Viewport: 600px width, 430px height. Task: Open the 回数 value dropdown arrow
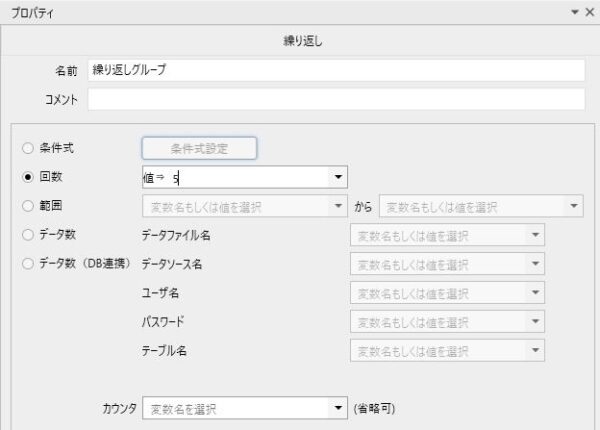[338, 178]
